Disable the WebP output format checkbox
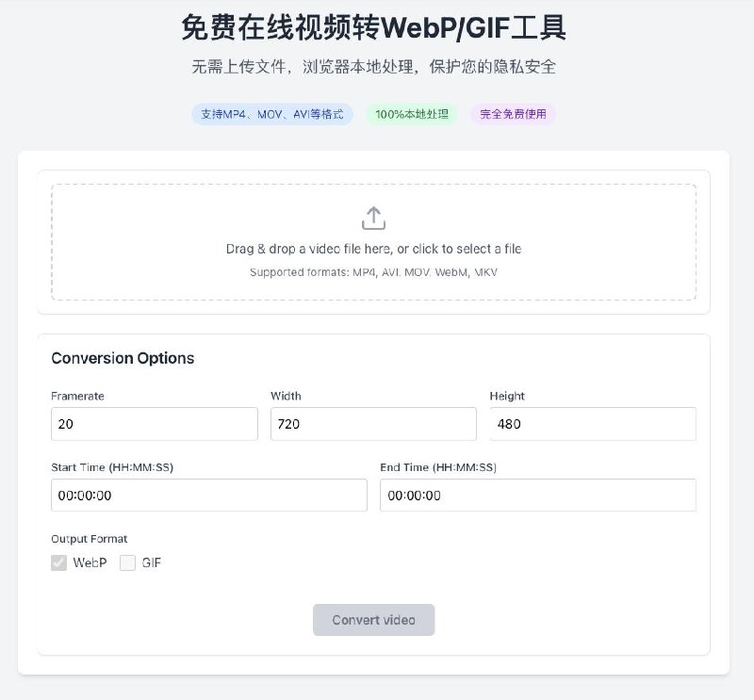The width and height of the screenshot is (754, 700). click(x=58, y=562)
